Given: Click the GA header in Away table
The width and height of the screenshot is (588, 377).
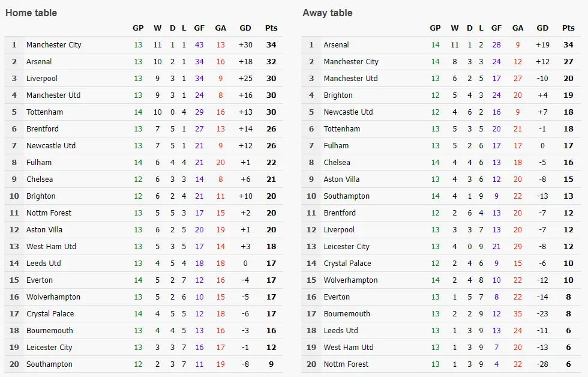Looking at the screenshot, I should click(x=518, y=28).
